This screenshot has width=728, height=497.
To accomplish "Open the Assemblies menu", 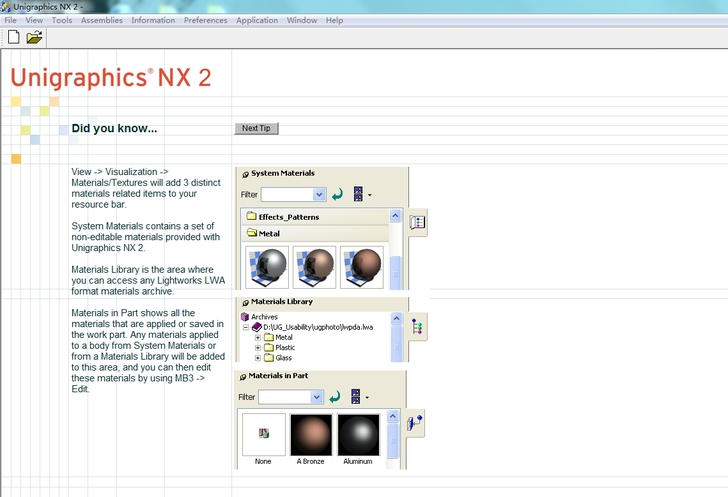I will click(x=102, y=20).
